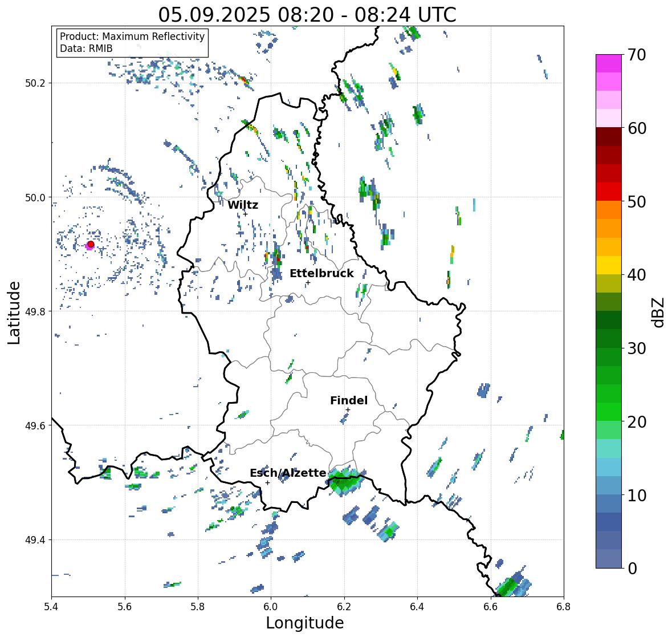672x637 pixels.
Task: Click the yellow colorbar segment at 40
Action: [x=609, y=265]
